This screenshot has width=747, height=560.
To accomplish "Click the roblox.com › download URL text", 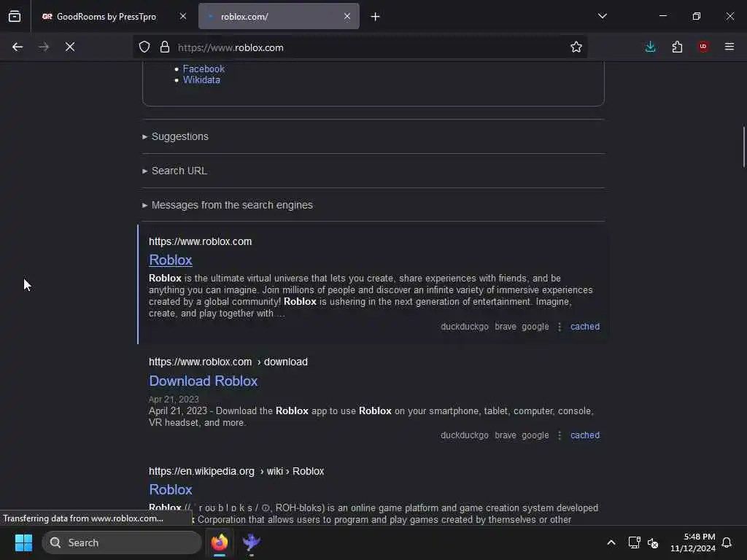I will point(228,362).
